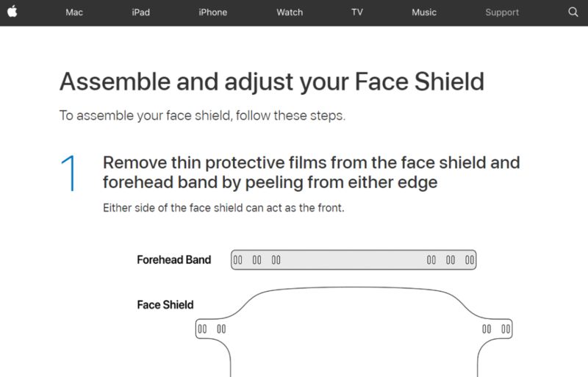Click the Forehead Band diagram illustration
The image size is (588, 377).
354,259
